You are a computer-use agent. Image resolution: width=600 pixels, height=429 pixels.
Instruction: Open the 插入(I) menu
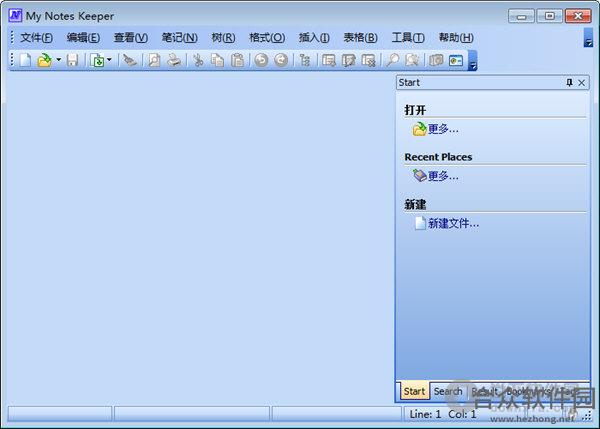click(314, 38)
